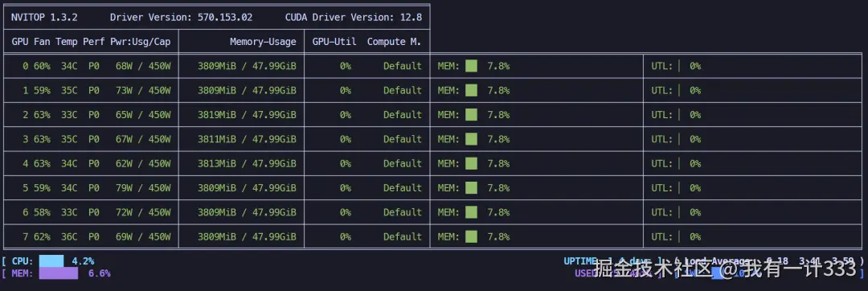Viewport: 868px width, 291px height.
Task: Click the blue CPU usage bar at 4.2%
Action: tap(51, 260)
